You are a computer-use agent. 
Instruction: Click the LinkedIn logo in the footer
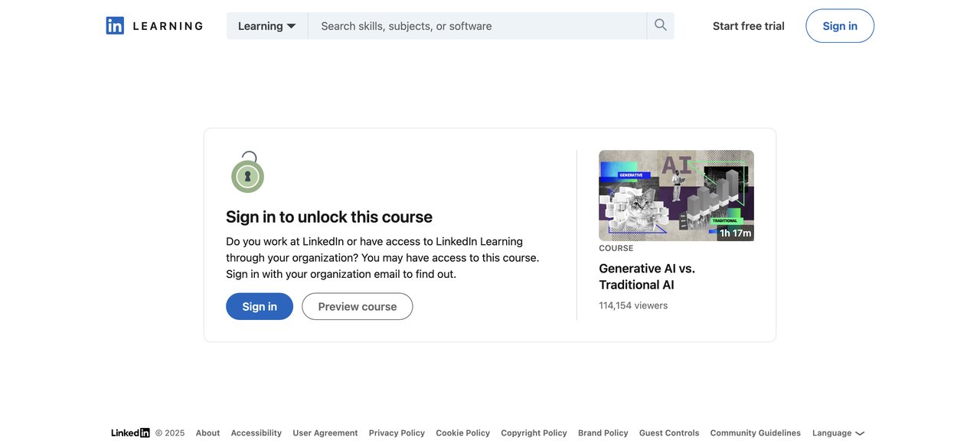pyautogui.click(x=130, y=433)
